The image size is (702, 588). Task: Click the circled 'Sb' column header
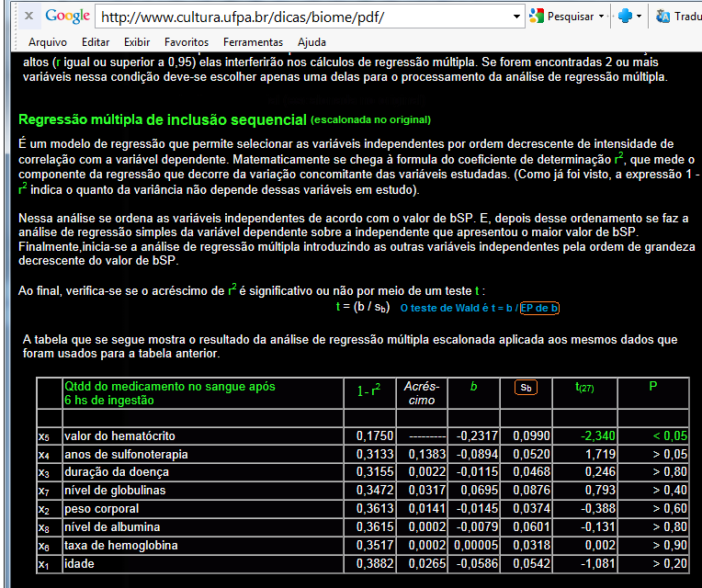pyautogui.click(x=526, y=387)
